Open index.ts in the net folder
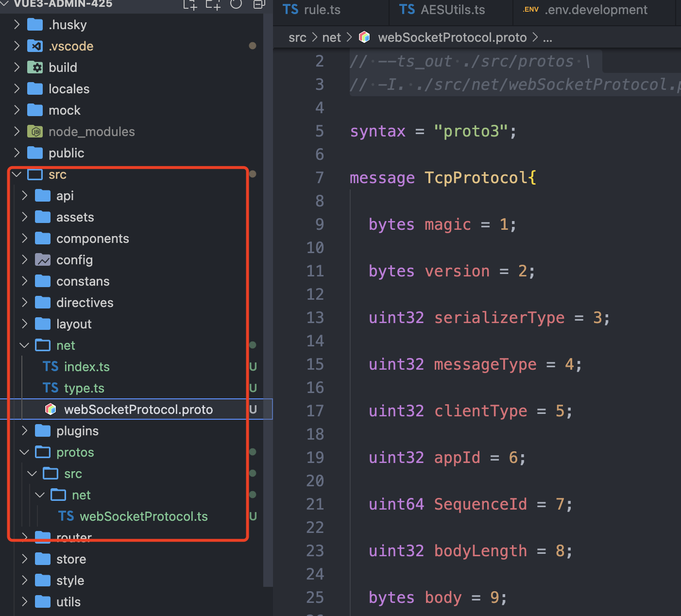Image resolution: width=681 pixels, height=616 pixels. [86, 367]
